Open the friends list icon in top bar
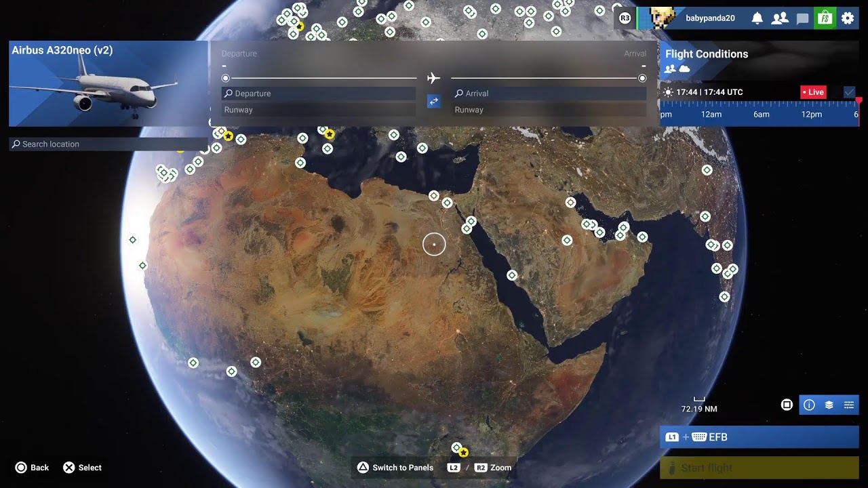This screenshot has height=488, width=868. 780,18
